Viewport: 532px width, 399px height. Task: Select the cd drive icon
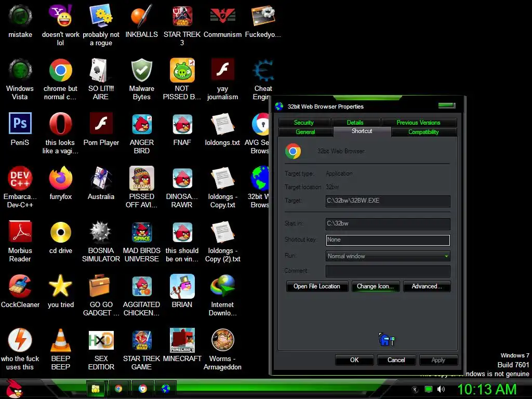[60, 237]
